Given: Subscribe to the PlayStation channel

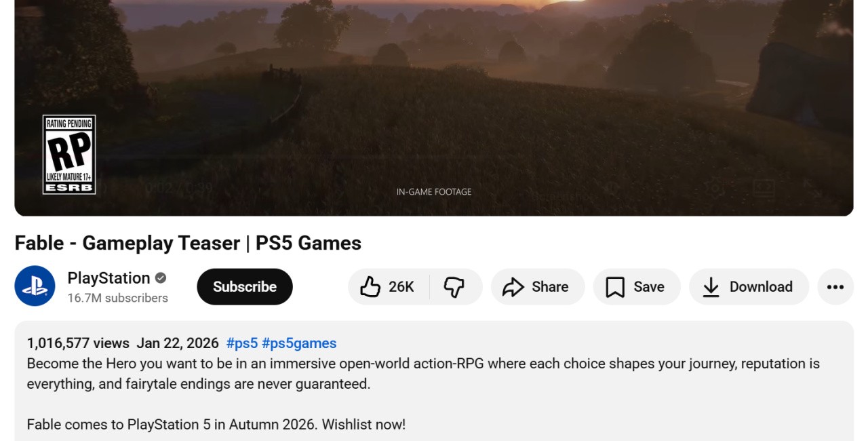Looking at the screenshot, I should (x=245, y=287).
